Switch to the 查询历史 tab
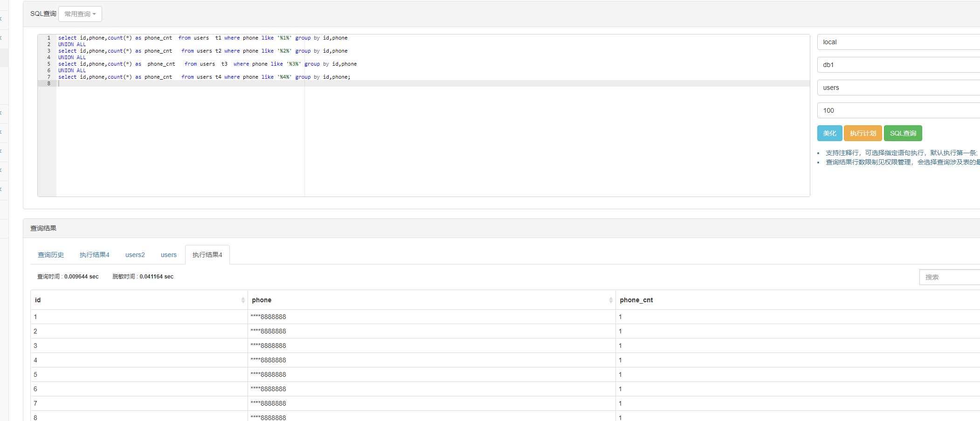This screenshot has width=980, height=421. click(51, 255)
